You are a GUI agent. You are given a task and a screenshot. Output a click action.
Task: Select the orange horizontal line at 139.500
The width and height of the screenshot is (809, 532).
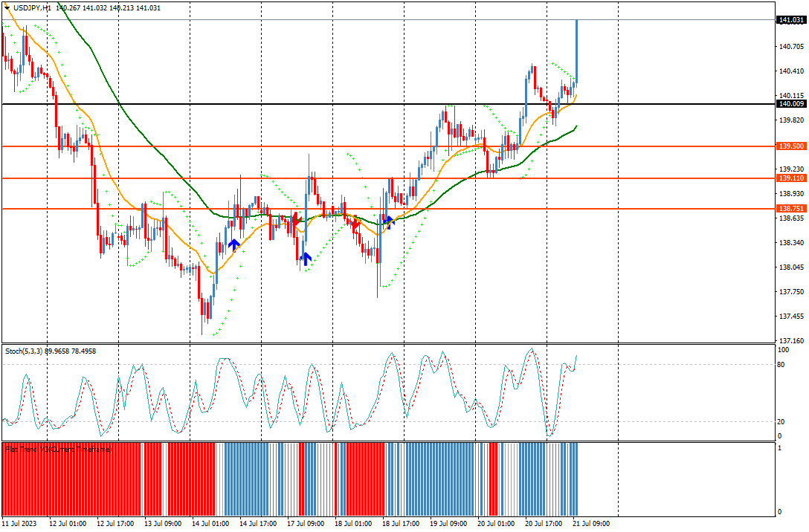pyautogui.click(x=388, y=146)
